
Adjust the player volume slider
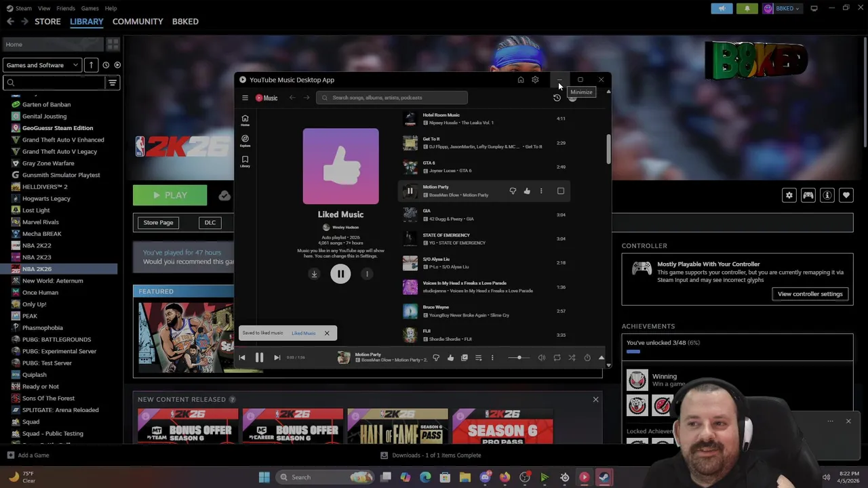[519, 357]
